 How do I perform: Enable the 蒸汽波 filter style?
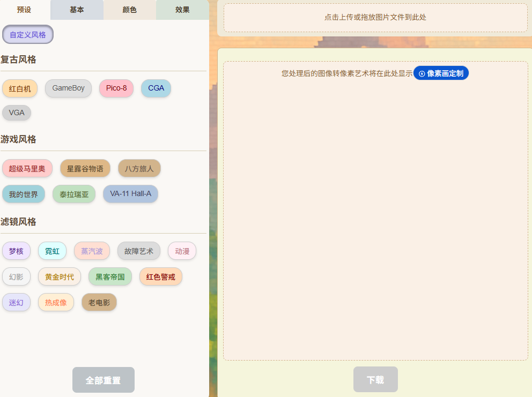pyautogui.click(x=91, y=251)
